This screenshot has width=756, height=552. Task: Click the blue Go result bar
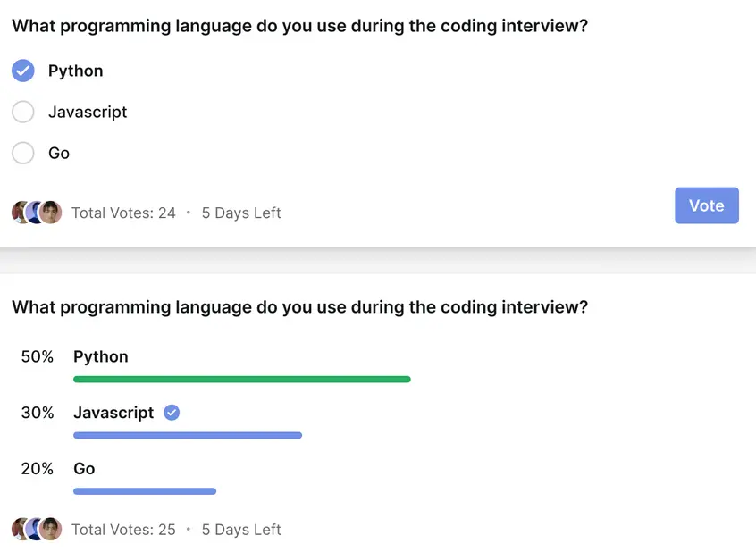[x=145, y=490]
